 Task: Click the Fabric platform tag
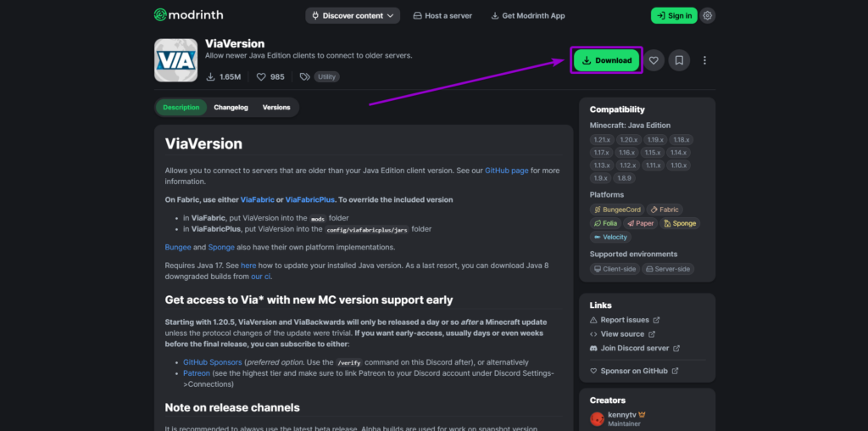665,210
